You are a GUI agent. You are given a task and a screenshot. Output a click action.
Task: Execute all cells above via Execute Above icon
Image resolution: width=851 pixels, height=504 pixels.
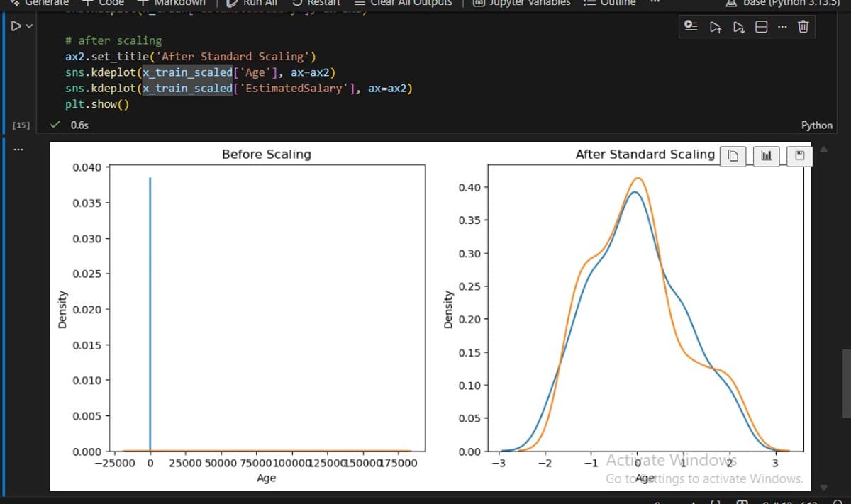(716, 26)
